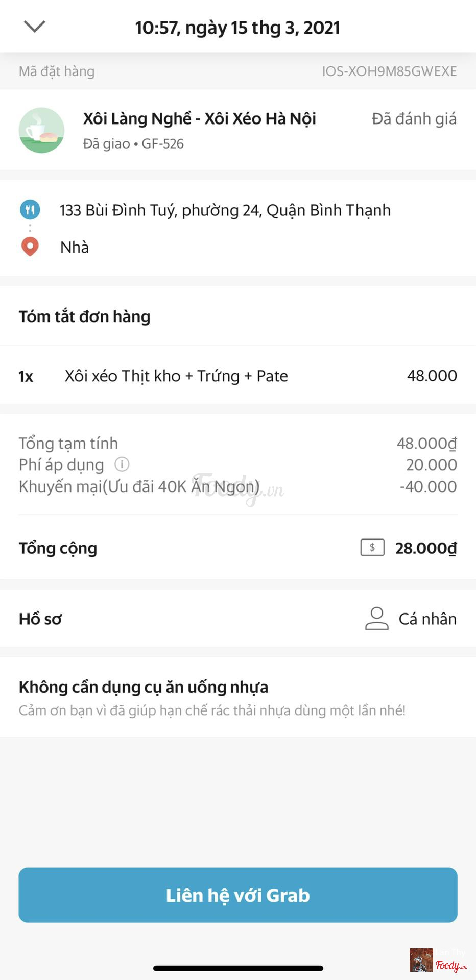Tap the Cá nhân profile person icon
Screen dimensions: 476x980
tap(377, 619)
